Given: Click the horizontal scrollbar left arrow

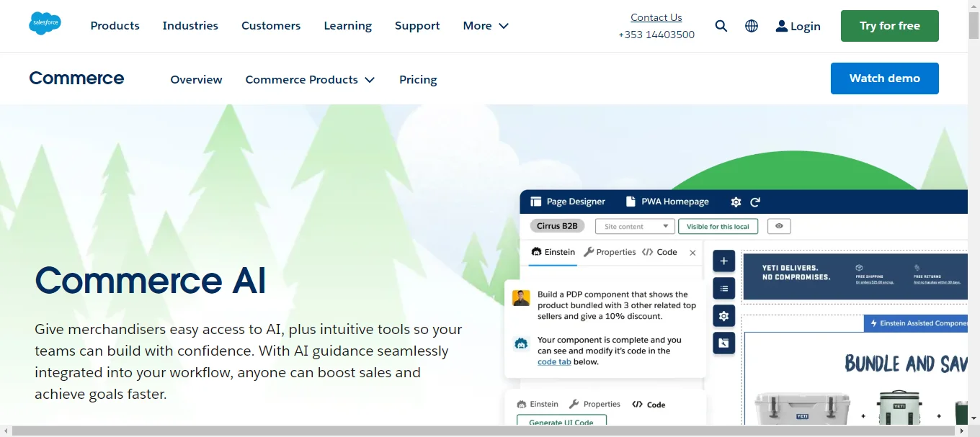Looking at the screenshot, I should click(6, 431).
